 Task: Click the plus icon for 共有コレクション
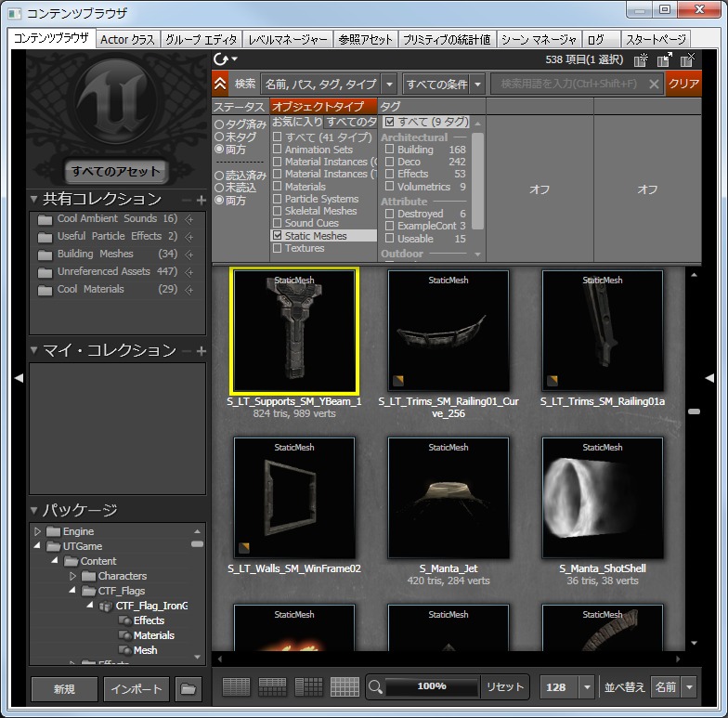click(x=201, y=200)
